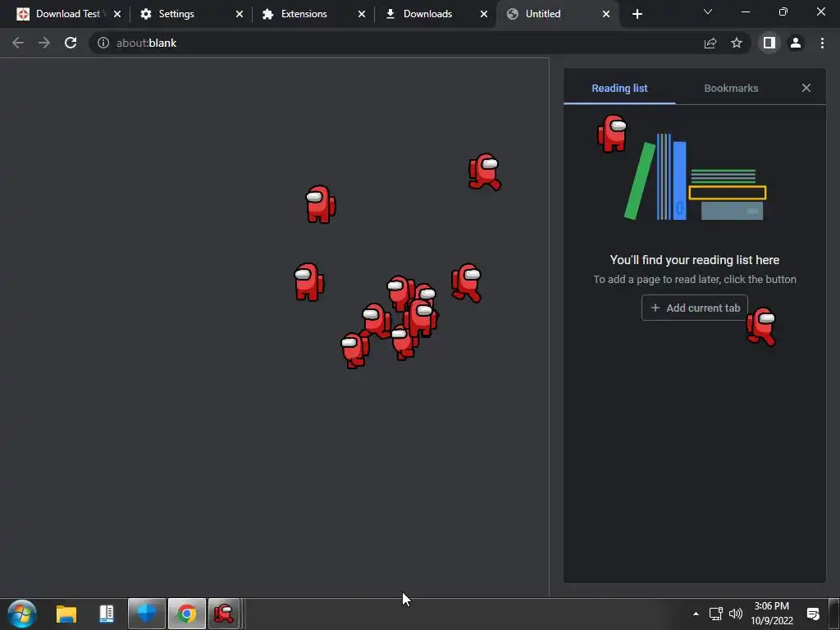Show hidden system tray icons
This screenshot has width=840, height=630.
(x=696, y=614)
